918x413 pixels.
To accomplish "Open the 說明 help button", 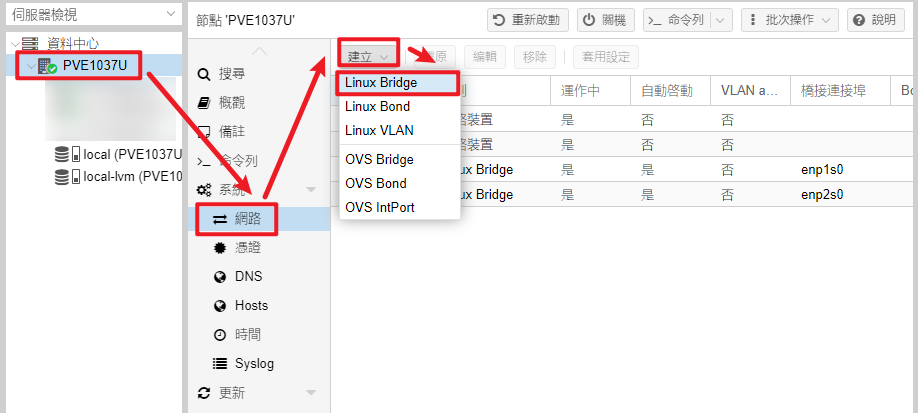I will pos(871,20).
